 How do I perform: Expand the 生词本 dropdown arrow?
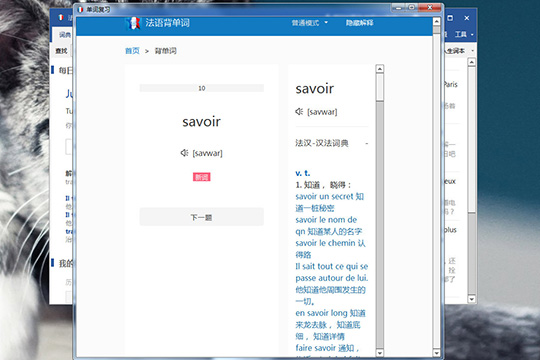pos(472,51)
